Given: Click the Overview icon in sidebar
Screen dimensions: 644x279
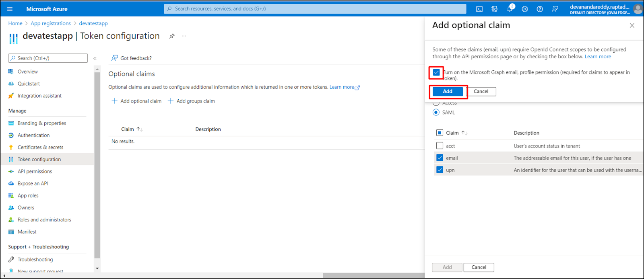Looking at the screenshot, I should tap(11, 72).
